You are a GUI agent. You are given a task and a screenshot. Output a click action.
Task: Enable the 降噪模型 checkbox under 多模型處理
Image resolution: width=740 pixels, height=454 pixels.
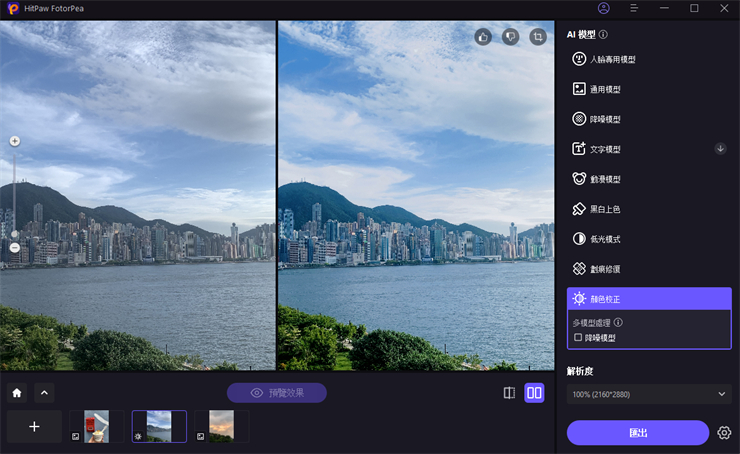coord(578,337)
